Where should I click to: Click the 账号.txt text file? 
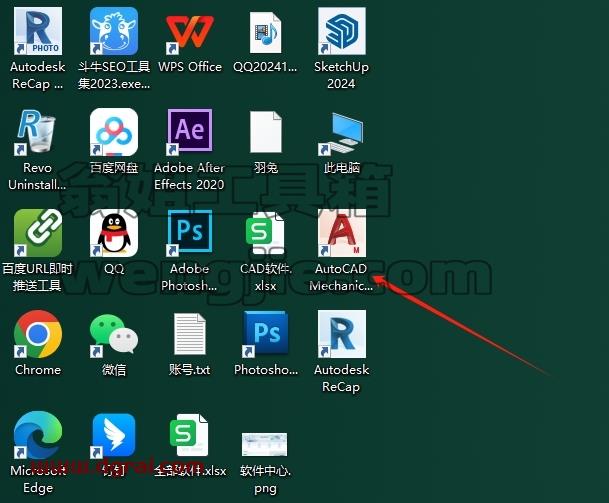coord(190,334)
